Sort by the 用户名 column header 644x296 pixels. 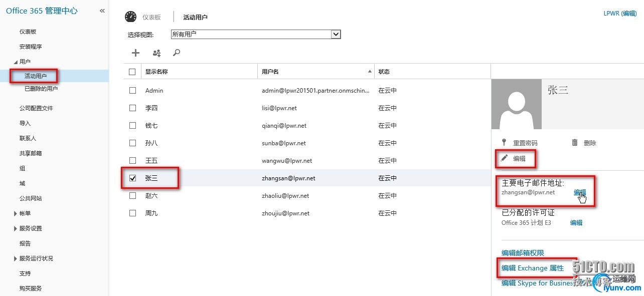click(316, 72)
